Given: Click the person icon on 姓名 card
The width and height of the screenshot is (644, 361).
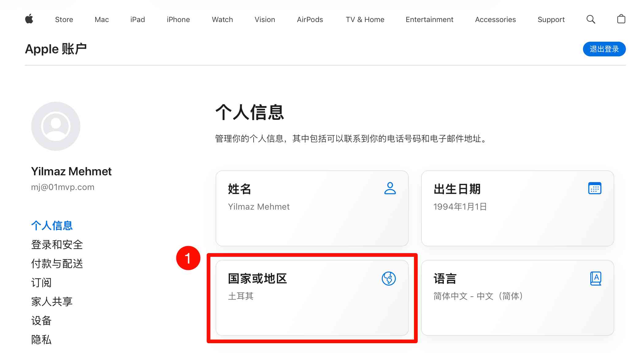Looking at the screenshot, I should tap(390, 188).
